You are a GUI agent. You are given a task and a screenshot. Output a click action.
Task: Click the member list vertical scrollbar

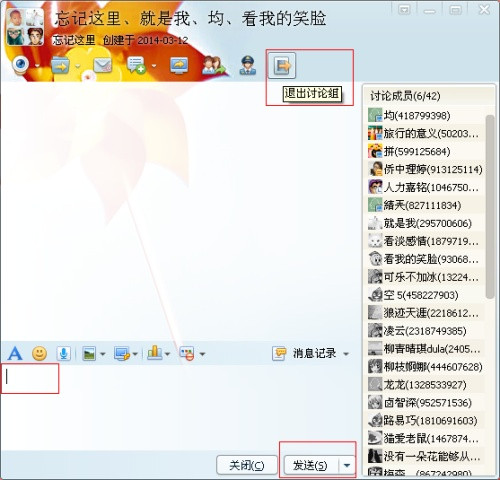click(490, 207)
